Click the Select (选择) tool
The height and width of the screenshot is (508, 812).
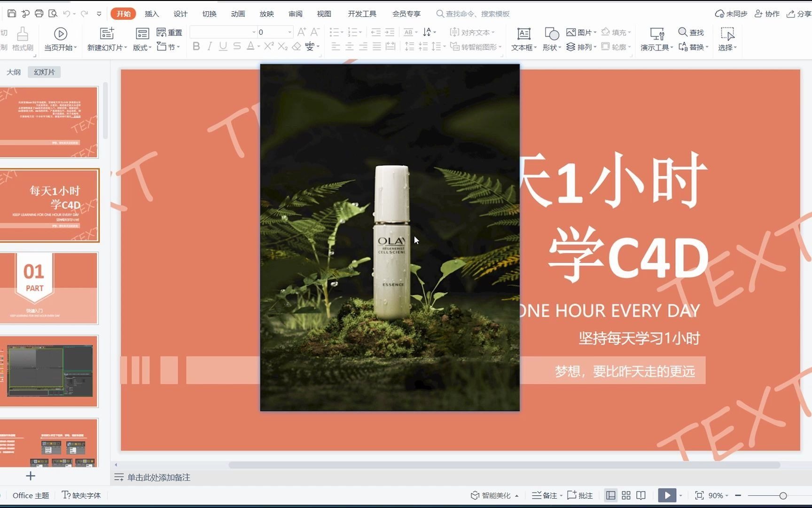(x=727, y=39)
